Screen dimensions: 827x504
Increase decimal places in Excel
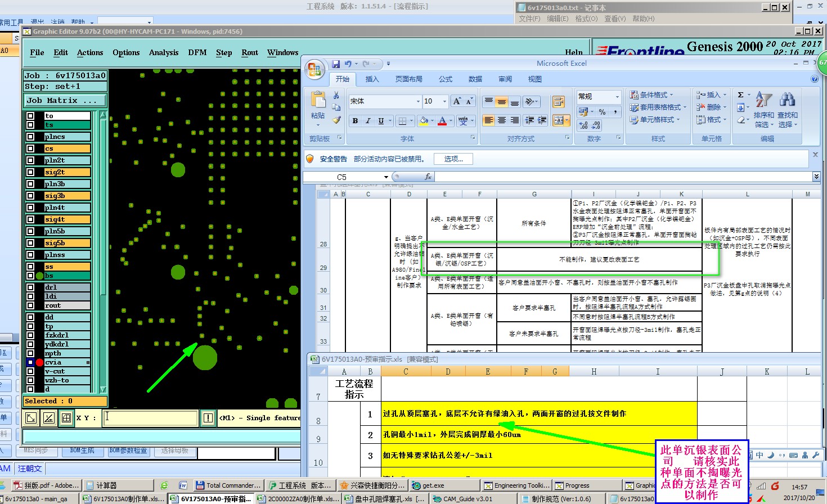(583, 125)
